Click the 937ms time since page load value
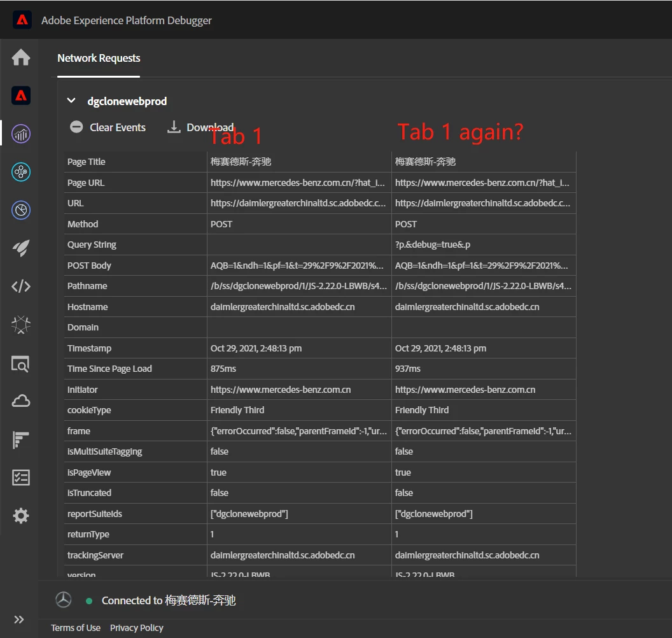The image size is (672, 638). (x=407, y=369)
